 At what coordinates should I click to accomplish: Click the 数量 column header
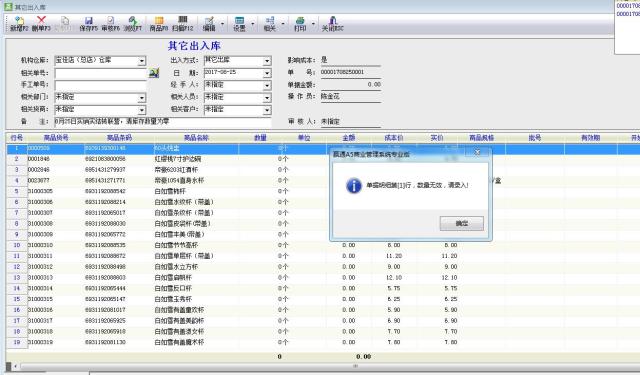click(x=260, y=138)
